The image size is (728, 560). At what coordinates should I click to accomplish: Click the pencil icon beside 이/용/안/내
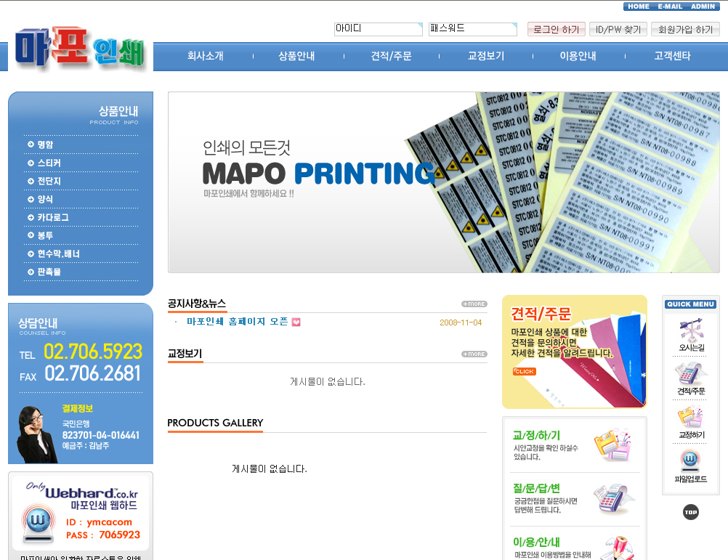pyautogui.click(x=618, y=548)
